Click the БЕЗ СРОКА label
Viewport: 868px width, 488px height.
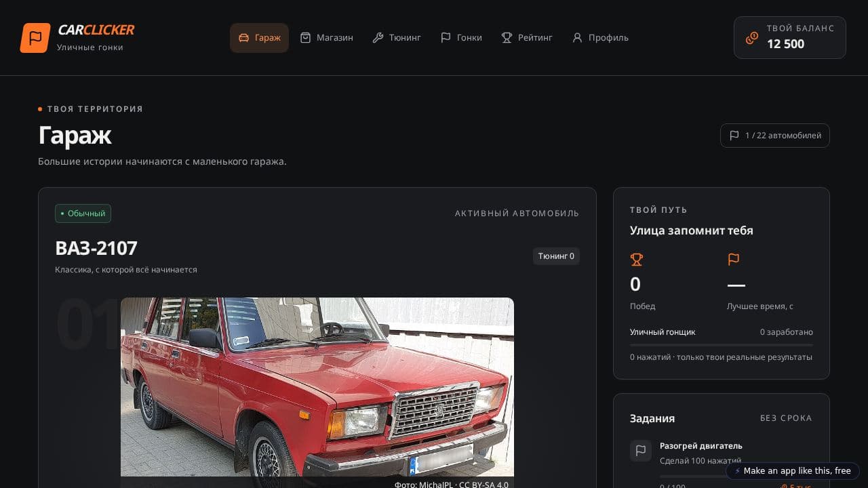(x=786, y=418)
